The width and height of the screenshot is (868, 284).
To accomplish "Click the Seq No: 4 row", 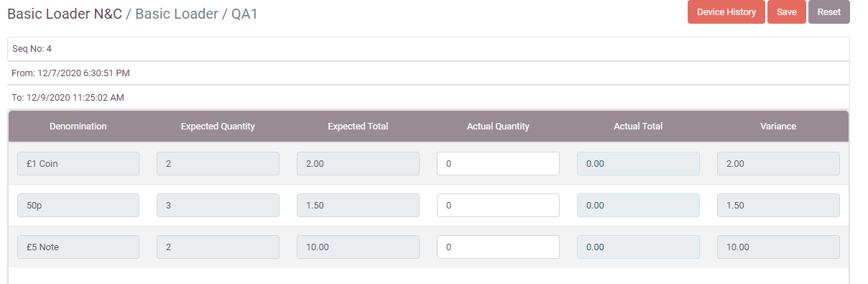I will coord(428,49).
